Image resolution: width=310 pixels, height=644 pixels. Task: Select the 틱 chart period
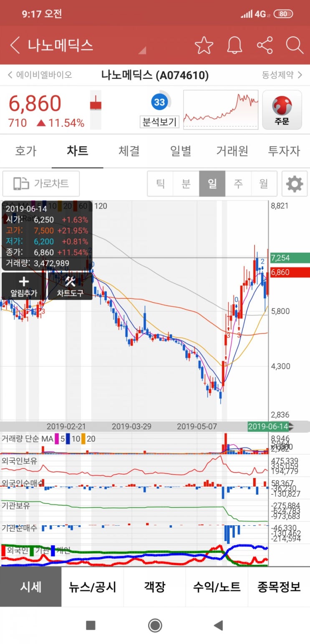pos(160,183)
